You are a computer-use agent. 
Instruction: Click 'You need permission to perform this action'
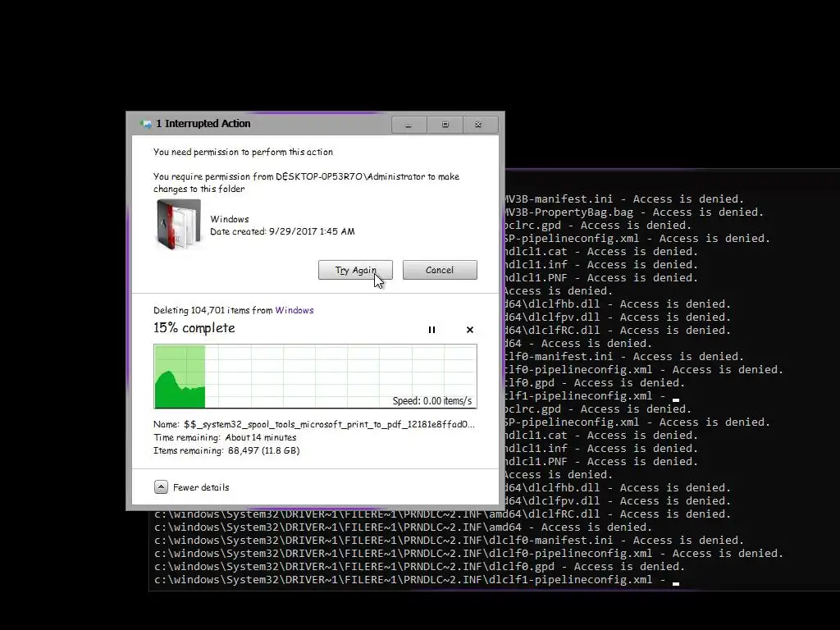click(x=243, y=152)
